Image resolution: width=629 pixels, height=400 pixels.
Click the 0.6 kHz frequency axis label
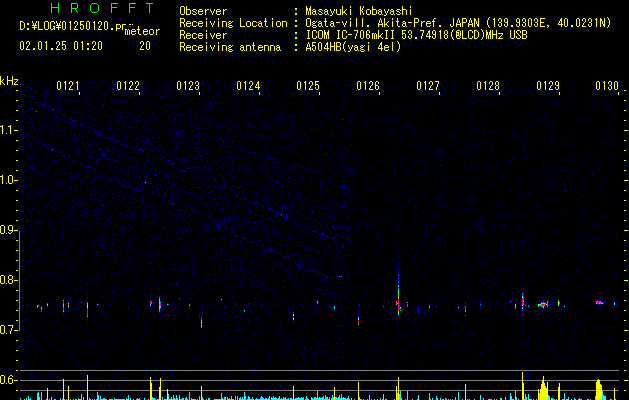8,380
